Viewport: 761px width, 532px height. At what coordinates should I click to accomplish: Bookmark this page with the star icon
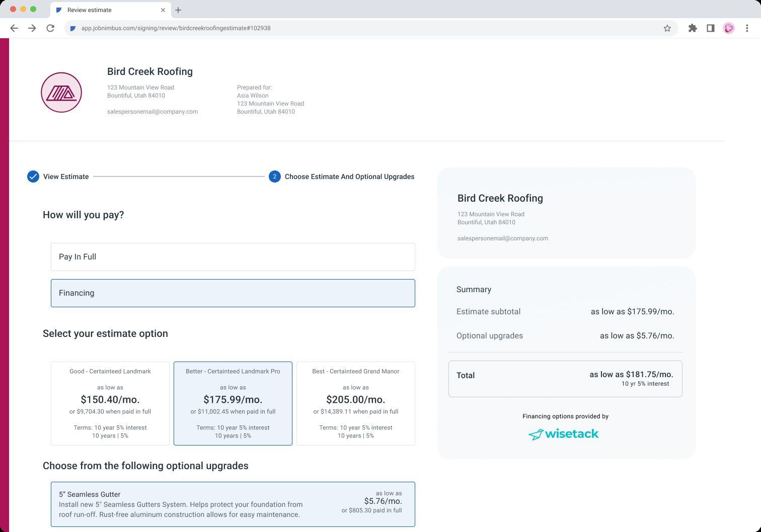[x=667, y=28]
